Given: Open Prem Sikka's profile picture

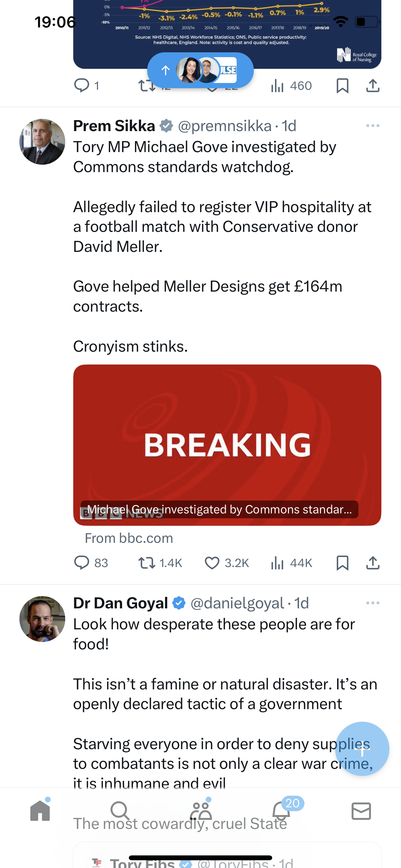Looking at the screenshot, I should (42, 141).
